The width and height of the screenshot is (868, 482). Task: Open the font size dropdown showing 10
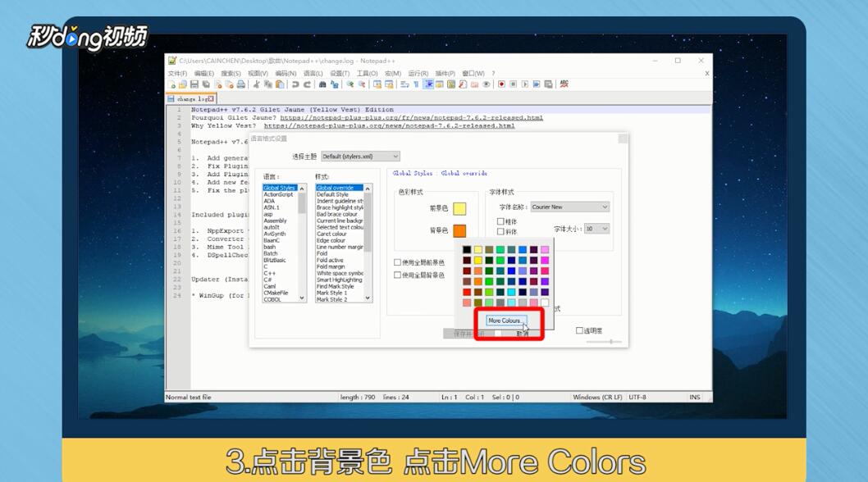[x=596, y=229]
